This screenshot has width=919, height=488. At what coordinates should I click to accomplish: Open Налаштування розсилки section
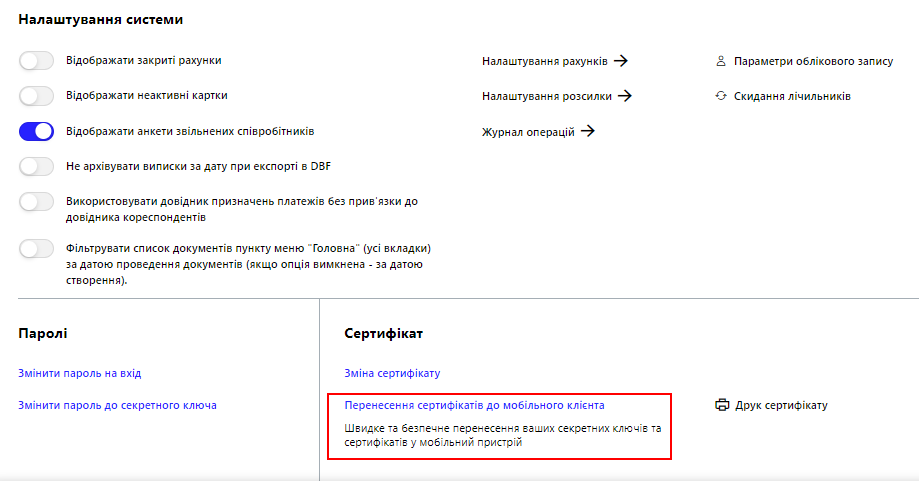(547, 96)
